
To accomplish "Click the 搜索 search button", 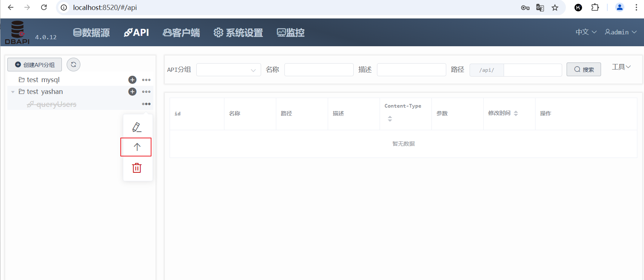I will (x=584, y=70).
